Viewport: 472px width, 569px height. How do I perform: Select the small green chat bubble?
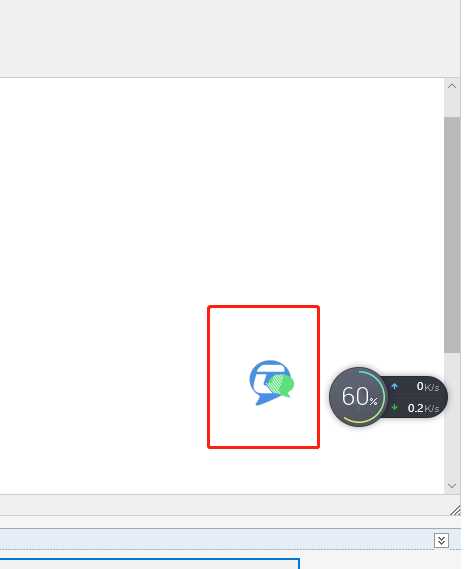(282, 386)
